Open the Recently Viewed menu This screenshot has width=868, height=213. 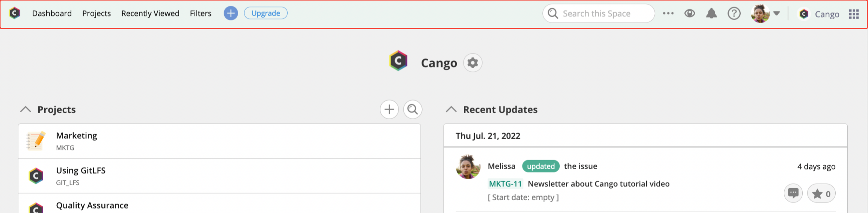150,13
